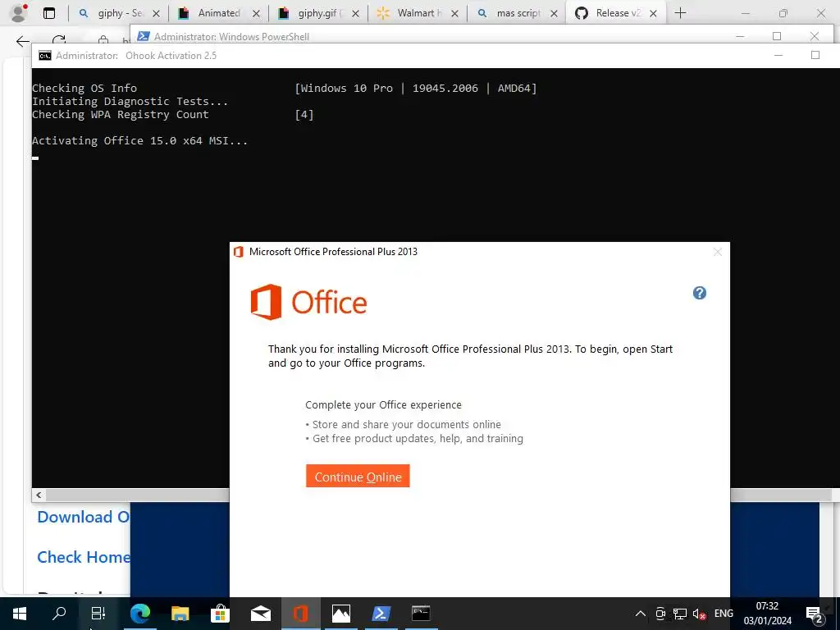Close the GitHub Release tab
Image resolution: width=840 pixels, height=630 pixels.
tap(653, 13)
